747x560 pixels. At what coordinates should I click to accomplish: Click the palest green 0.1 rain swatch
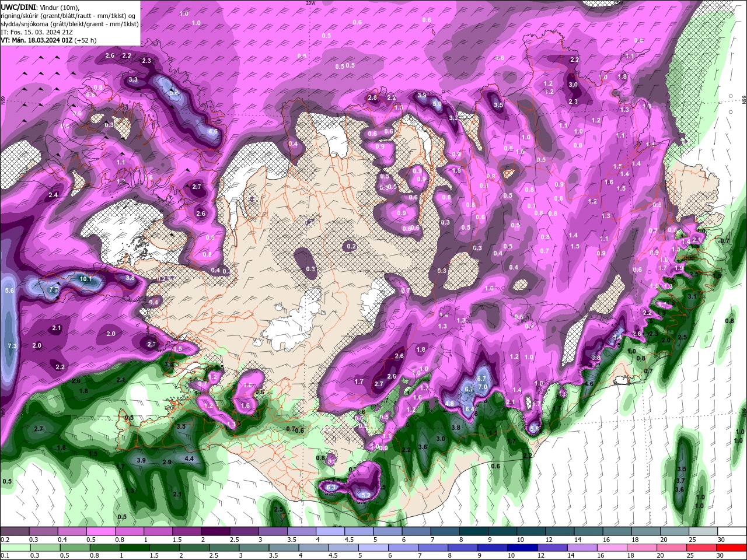pos(14,548)
